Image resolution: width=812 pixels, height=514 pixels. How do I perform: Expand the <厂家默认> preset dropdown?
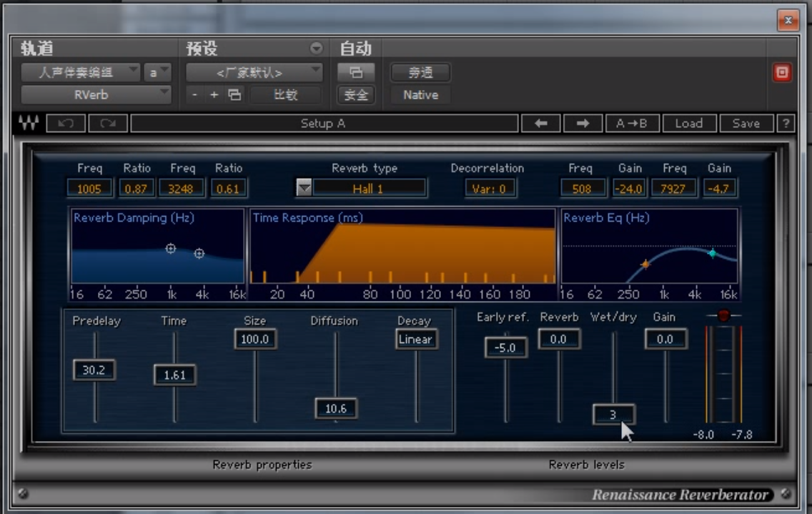(254, 72)
